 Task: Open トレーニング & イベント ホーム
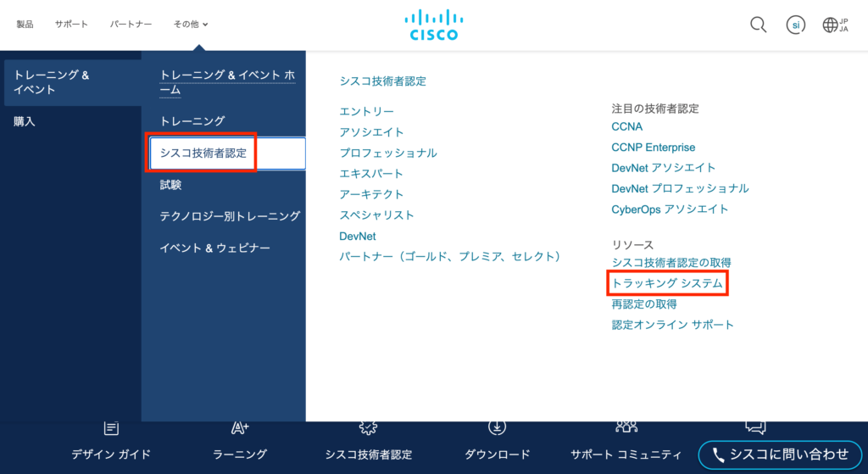pos(227,82)
